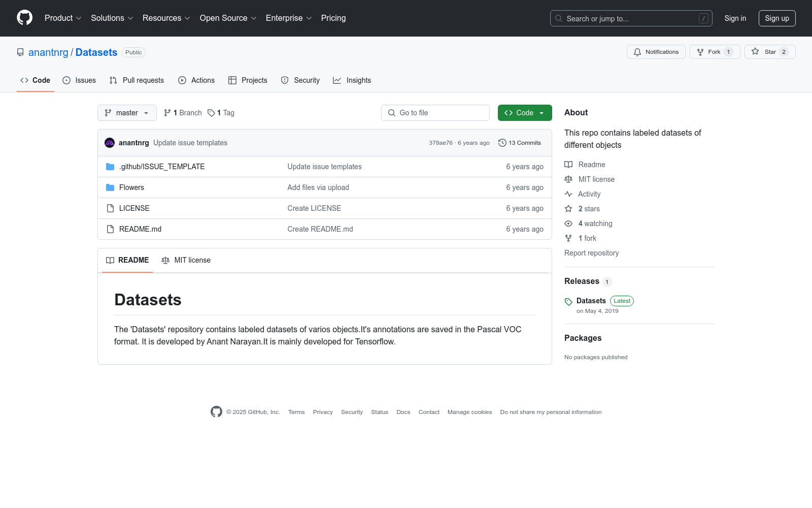Image resolution: width=812 pixels, height=508 pixels.
Task: Open the LICENSE file
Action: (134, 208)
